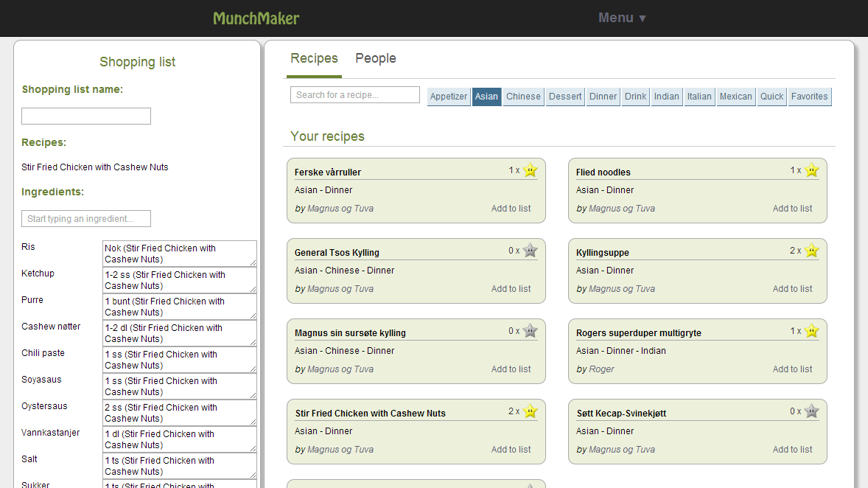Click the Ris ingredient label
This screenshot has width=868, height=488.
[28, 247]
